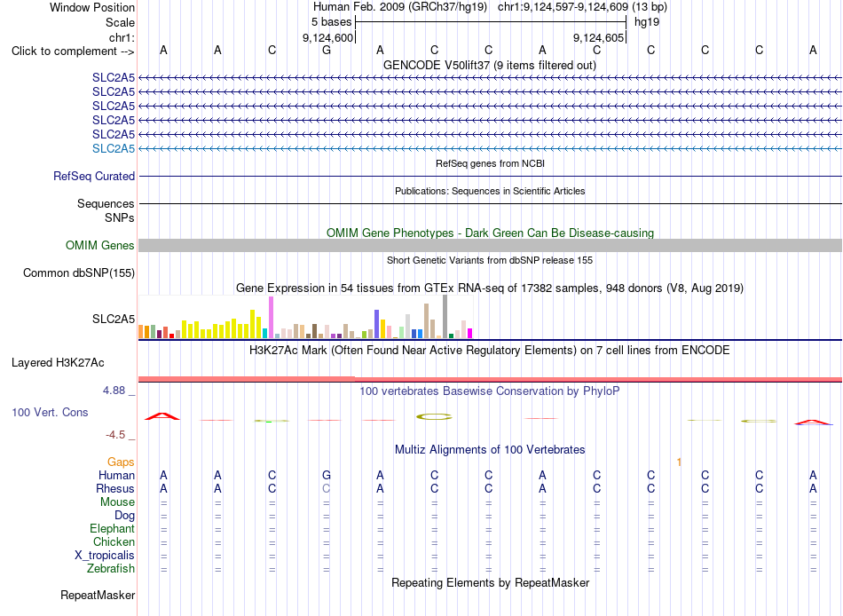Click the large olive C conservation logo
843x616 pixels.
coord(434,416)
